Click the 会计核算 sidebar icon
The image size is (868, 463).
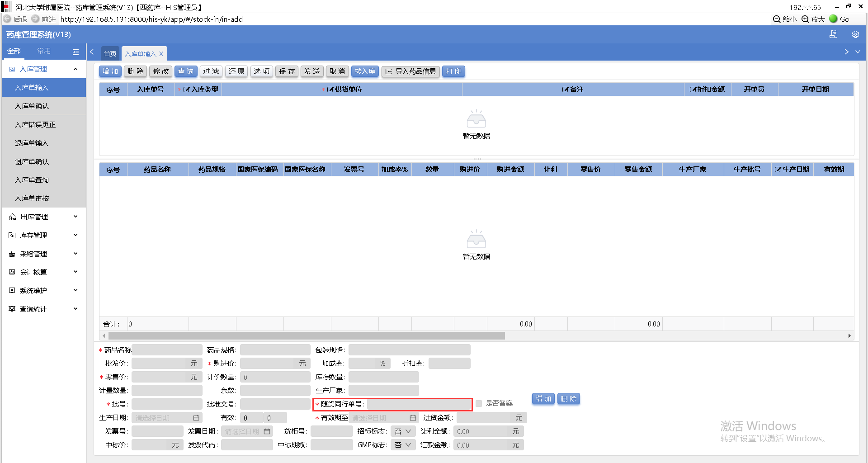tap(12, 272)
